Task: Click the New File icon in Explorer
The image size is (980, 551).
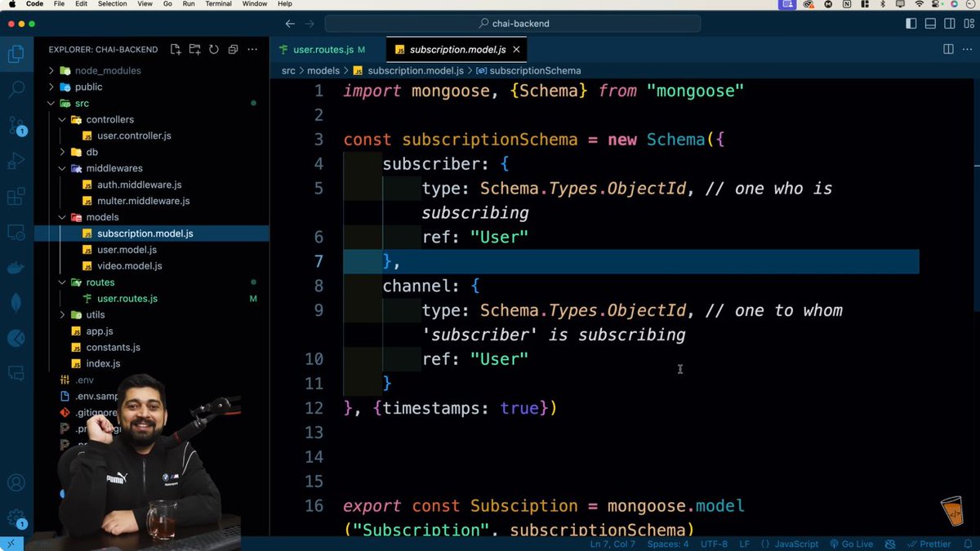Action: point(175,50)
